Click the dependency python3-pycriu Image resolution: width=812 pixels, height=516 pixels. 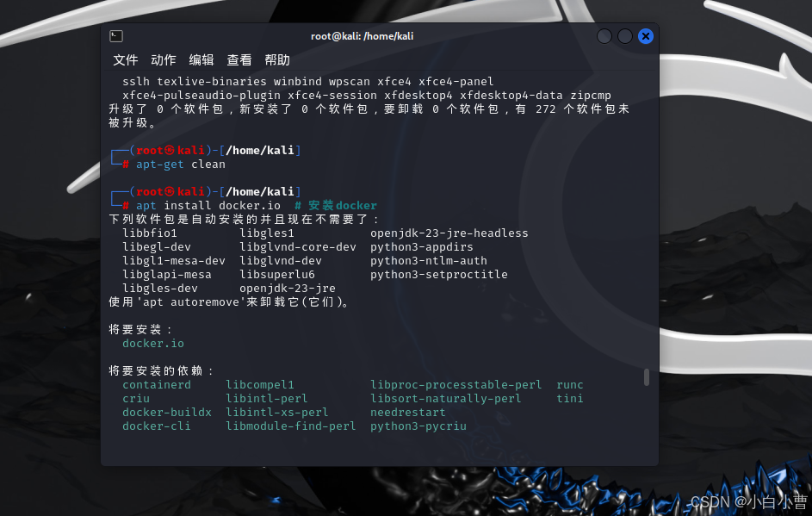pos(418,426)
